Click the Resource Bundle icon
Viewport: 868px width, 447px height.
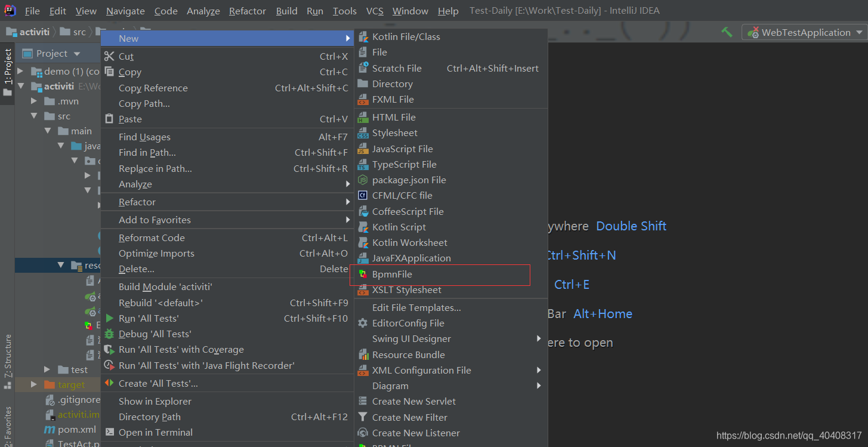(363, 355)
